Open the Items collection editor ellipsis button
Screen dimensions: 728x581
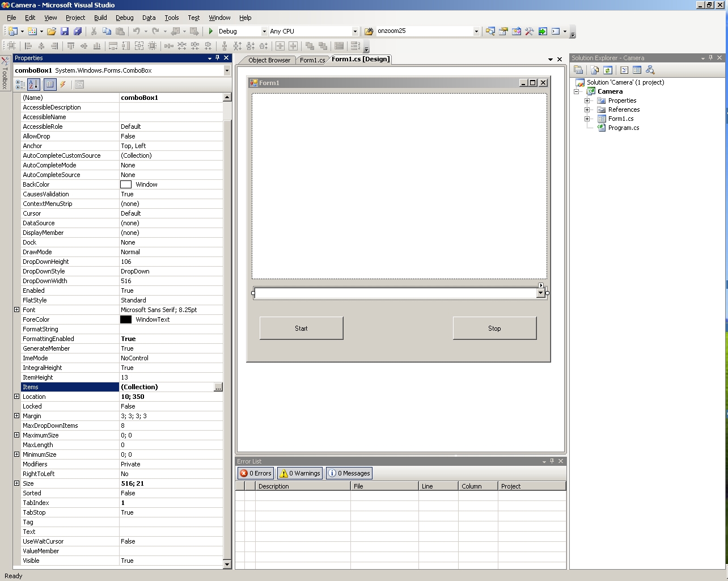218,387
